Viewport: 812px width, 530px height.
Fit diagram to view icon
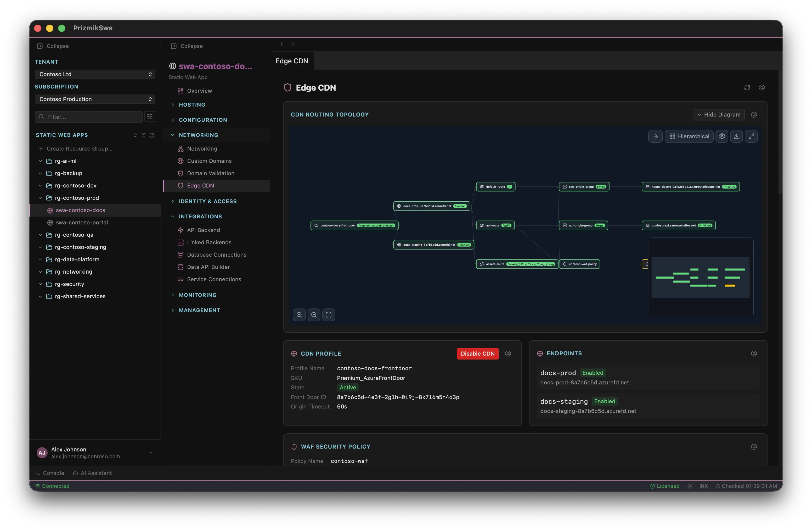pyautogui.click(x=329, y=315)
